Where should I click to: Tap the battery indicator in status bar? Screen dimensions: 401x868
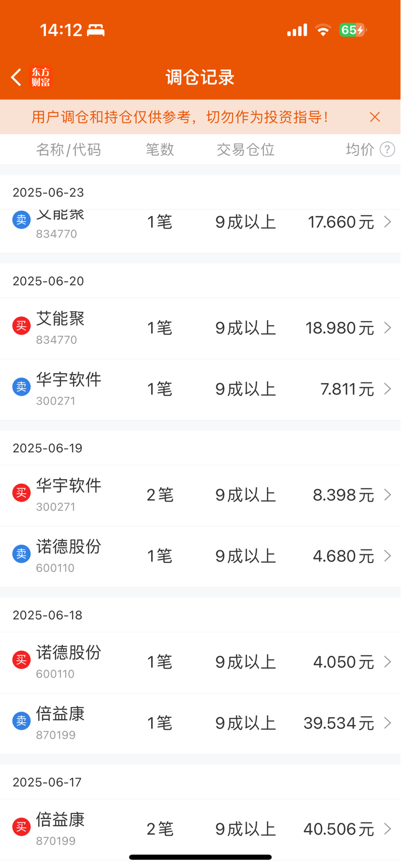click(353, 30)
